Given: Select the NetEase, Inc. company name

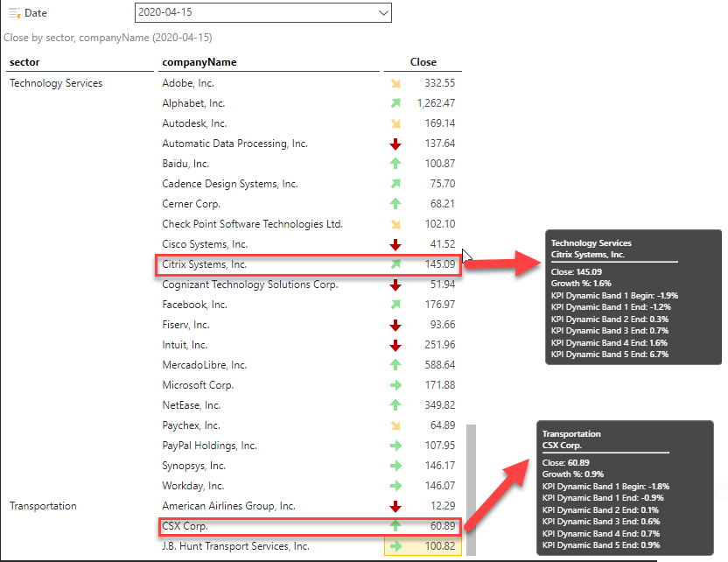Looking at the screenshot, I should coord(192,405).
